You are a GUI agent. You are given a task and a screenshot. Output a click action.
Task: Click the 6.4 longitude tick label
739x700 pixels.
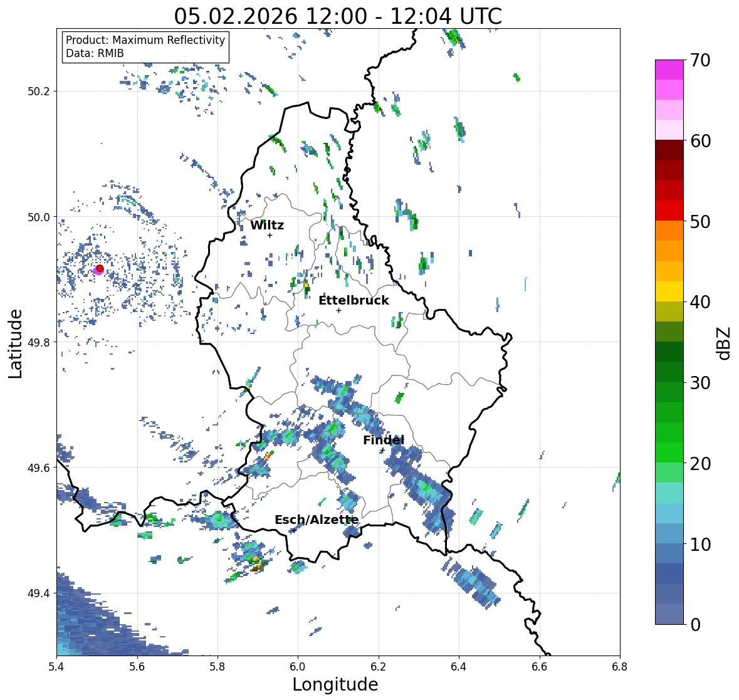pyautogui.click(x=459, y=666)
